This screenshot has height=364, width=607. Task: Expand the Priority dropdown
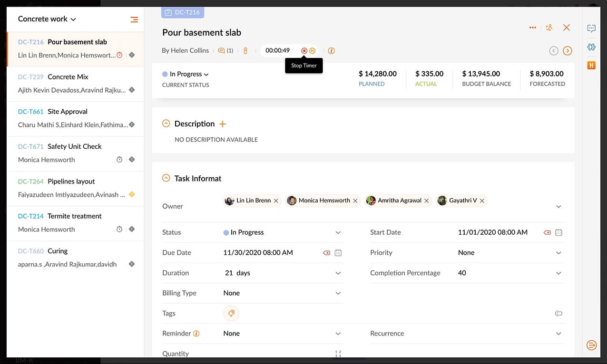(x=558, y=253)
